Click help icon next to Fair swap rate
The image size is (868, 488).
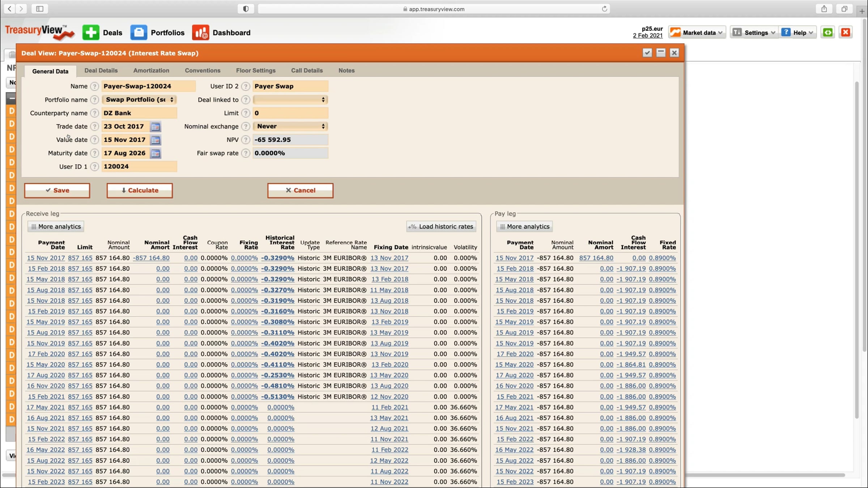click(x=246, y=153)
